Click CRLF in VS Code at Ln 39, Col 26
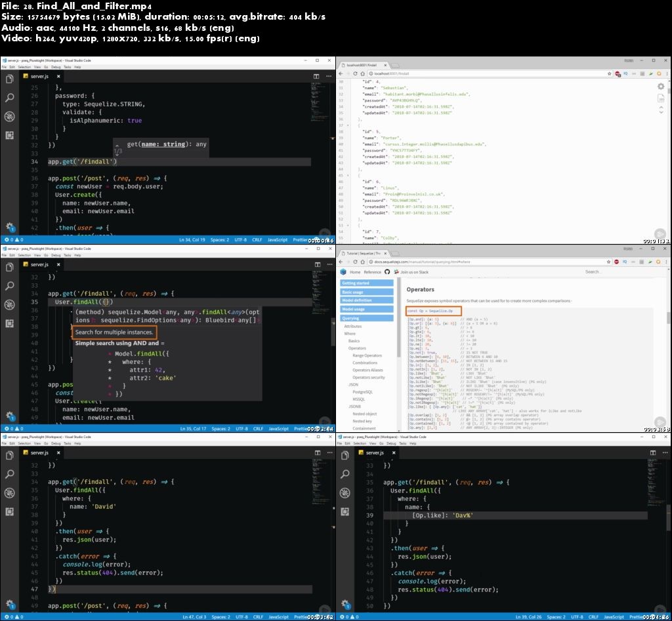 (x=593, y=616)
